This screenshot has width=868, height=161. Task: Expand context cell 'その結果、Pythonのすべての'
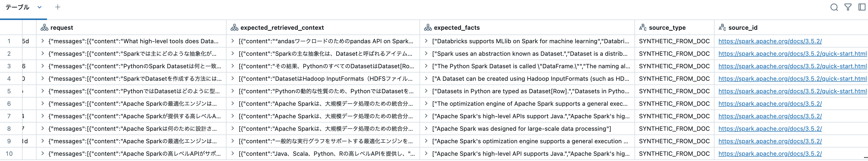(x=232, y=66)
